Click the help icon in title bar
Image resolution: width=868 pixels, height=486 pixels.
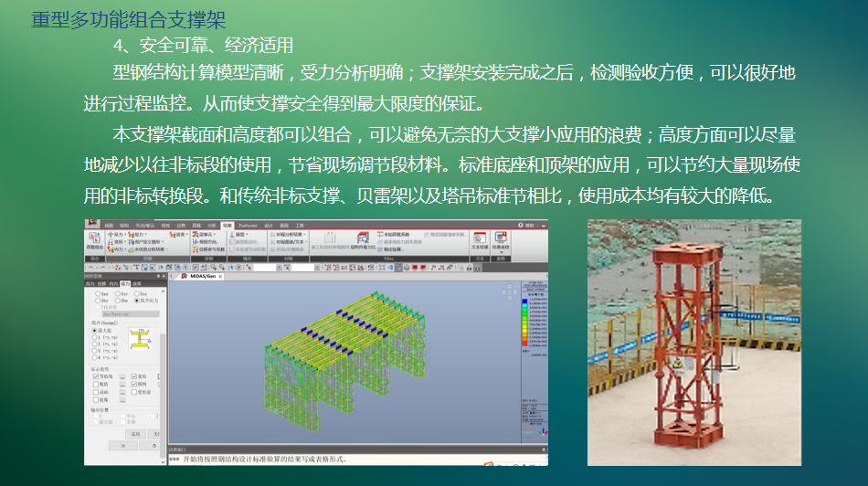click(x=521, y=225)
